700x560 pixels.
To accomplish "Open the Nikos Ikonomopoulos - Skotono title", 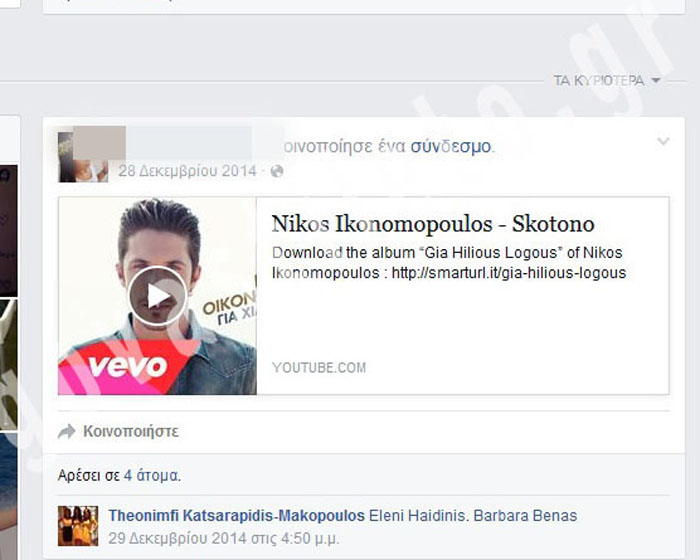I will click(x=433, y=223).
